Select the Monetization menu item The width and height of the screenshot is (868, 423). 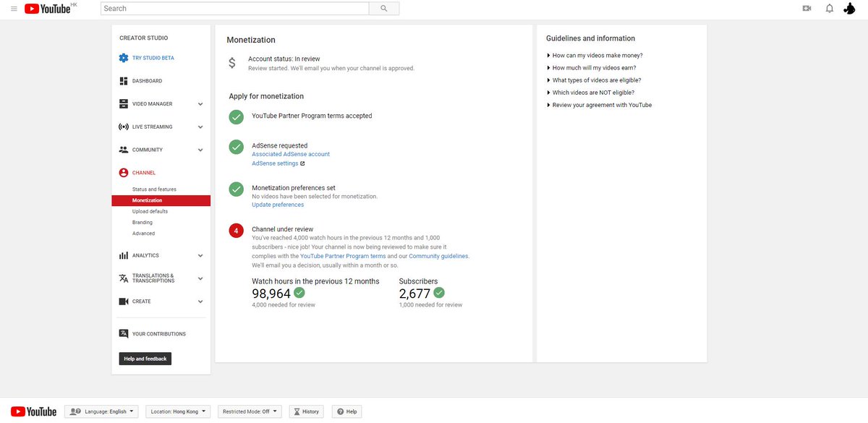pyautogui.click(x=161, y=200)
